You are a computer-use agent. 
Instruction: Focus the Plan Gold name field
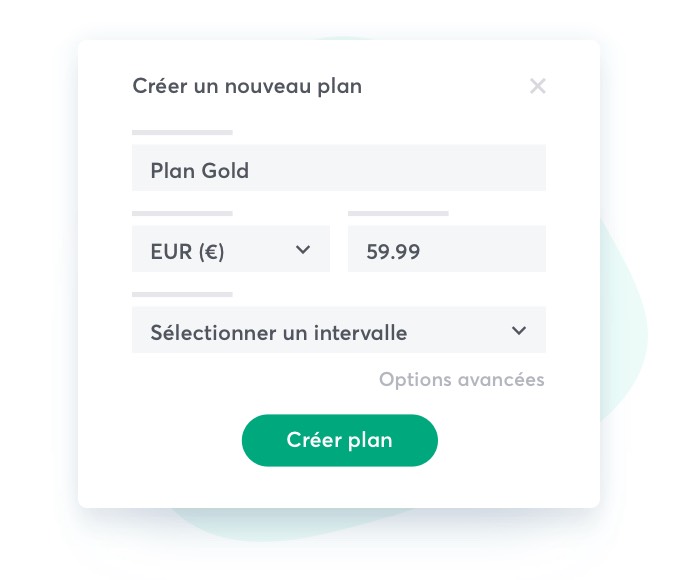click(338, 168)
